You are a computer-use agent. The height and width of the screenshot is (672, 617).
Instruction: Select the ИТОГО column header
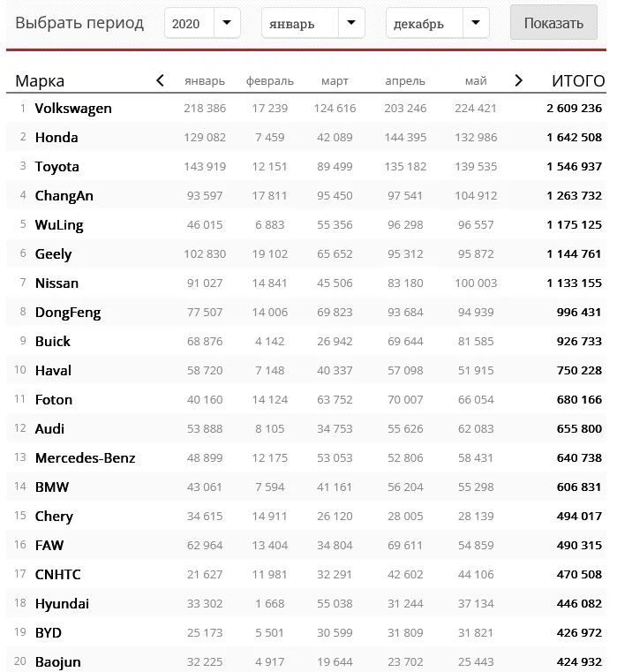578,80
